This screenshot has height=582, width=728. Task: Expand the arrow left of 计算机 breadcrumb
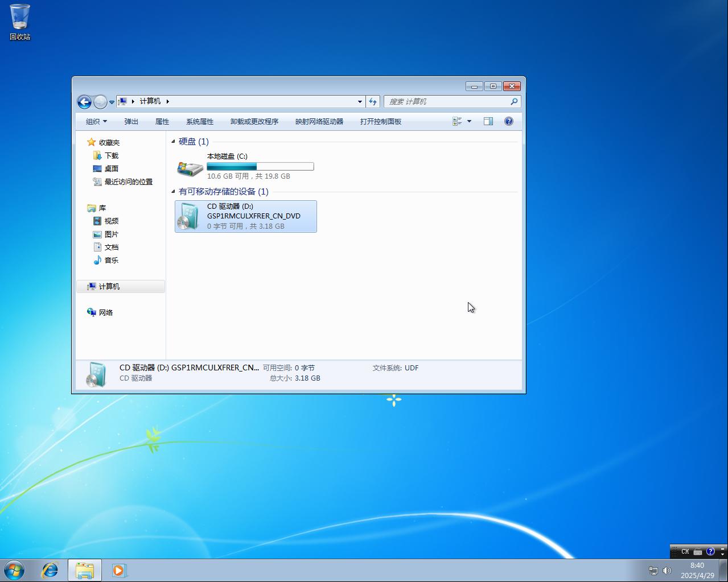pos(133,101)
